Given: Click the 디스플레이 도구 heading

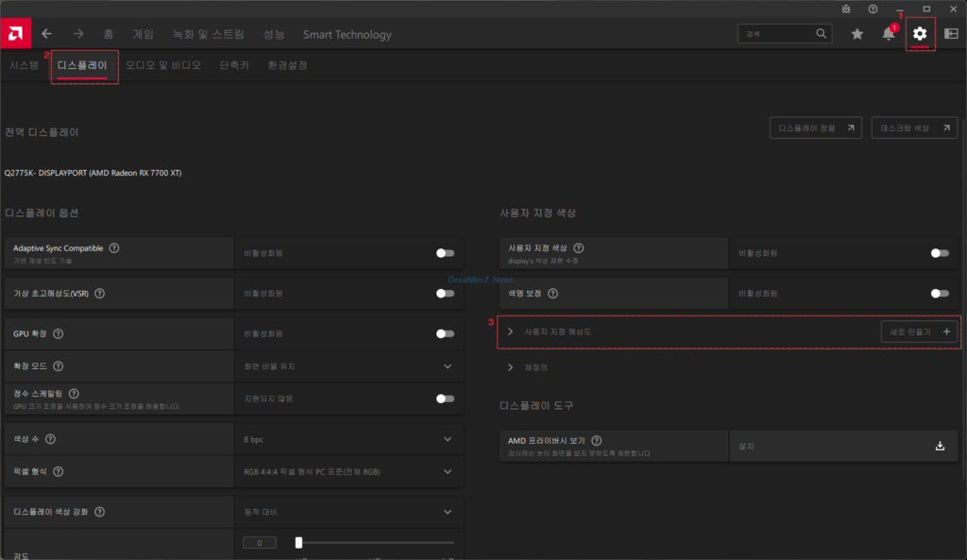Looking at the screenshot, I should (x=536, y=405).
